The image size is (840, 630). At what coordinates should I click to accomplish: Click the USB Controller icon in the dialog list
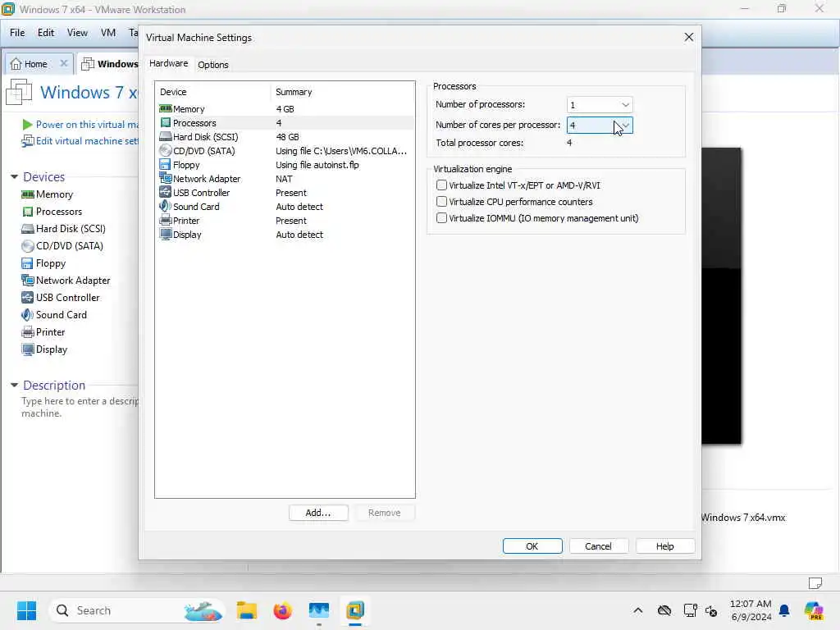point(166,192)
